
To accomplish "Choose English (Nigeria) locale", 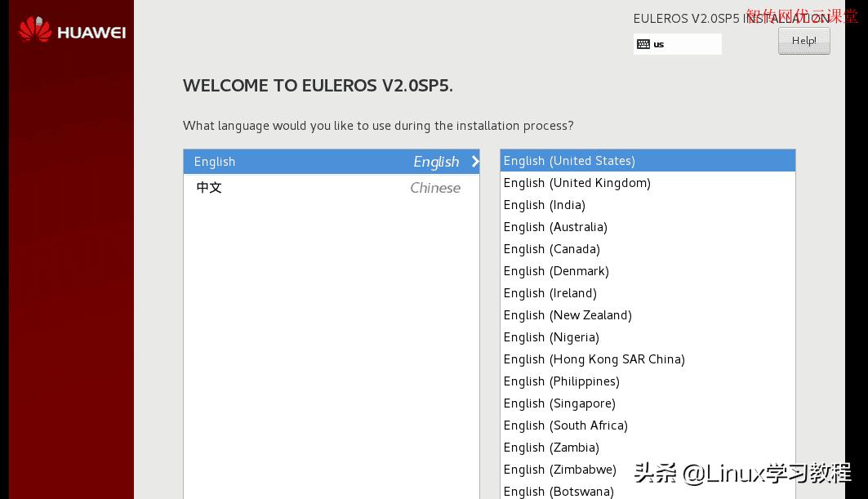I will (648, 337).
